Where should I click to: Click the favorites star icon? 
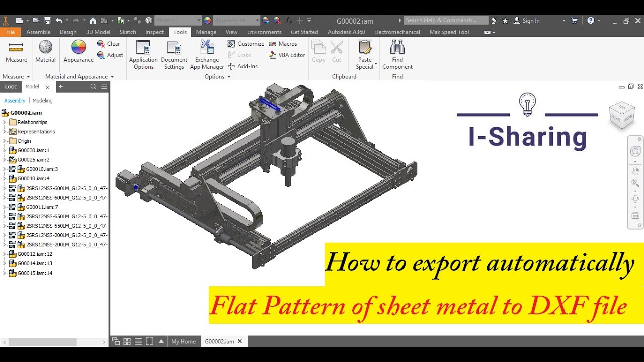(505, 21)
